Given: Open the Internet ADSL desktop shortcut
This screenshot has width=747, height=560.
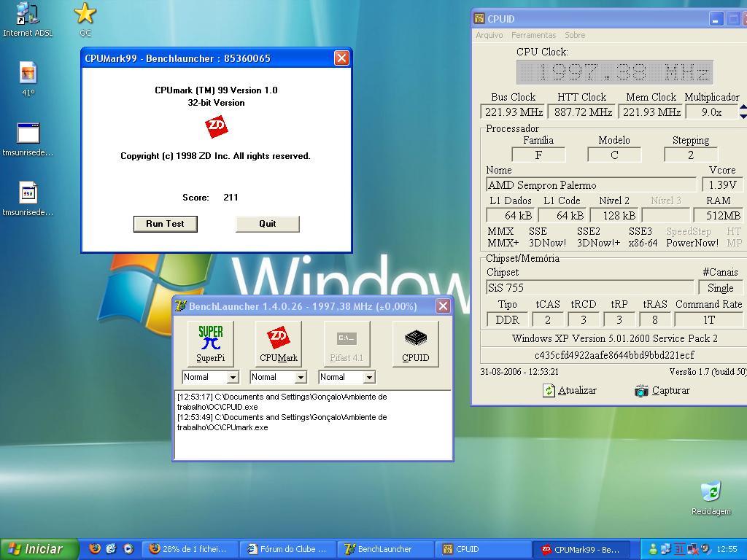Looking at the screenshot, I should pos(28,20).
